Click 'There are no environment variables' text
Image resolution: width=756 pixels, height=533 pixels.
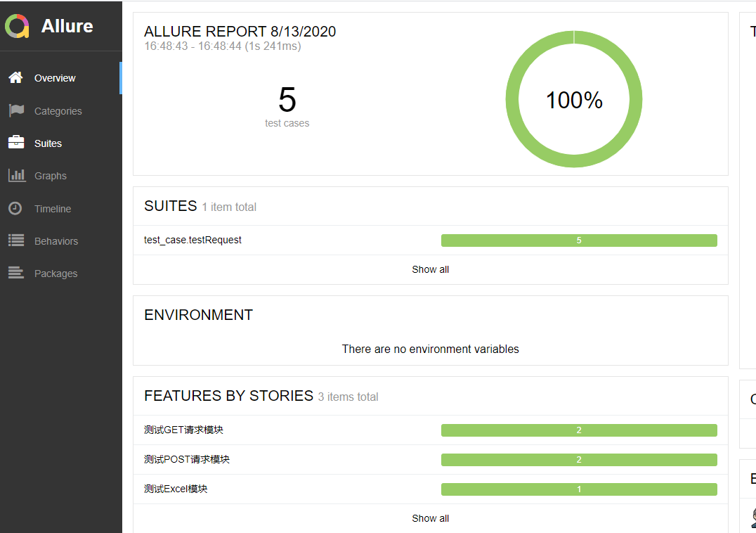coord(430,349)
